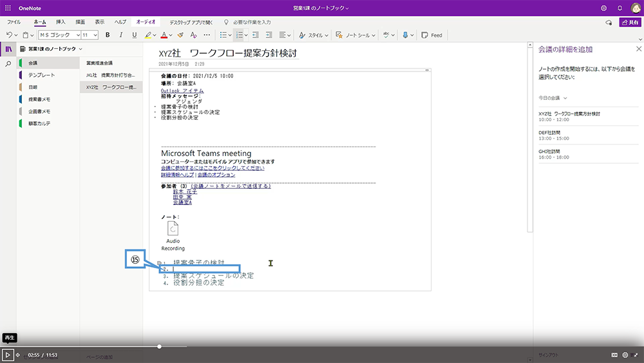
Task: Close the 会議の詳細を追加 pane
Action: point(639,49)
